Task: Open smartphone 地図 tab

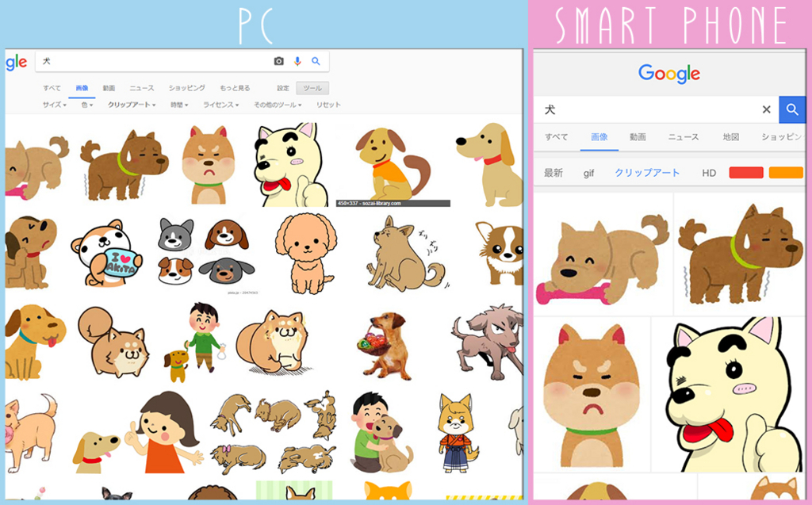Action: click(730, 136)
